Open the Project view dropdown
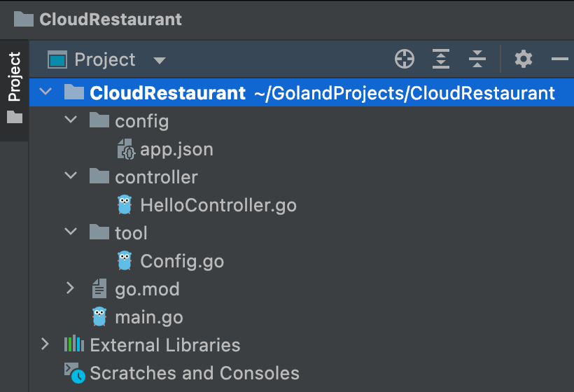Viewport: 574px width, 392px height. click(x=160, y=60)
